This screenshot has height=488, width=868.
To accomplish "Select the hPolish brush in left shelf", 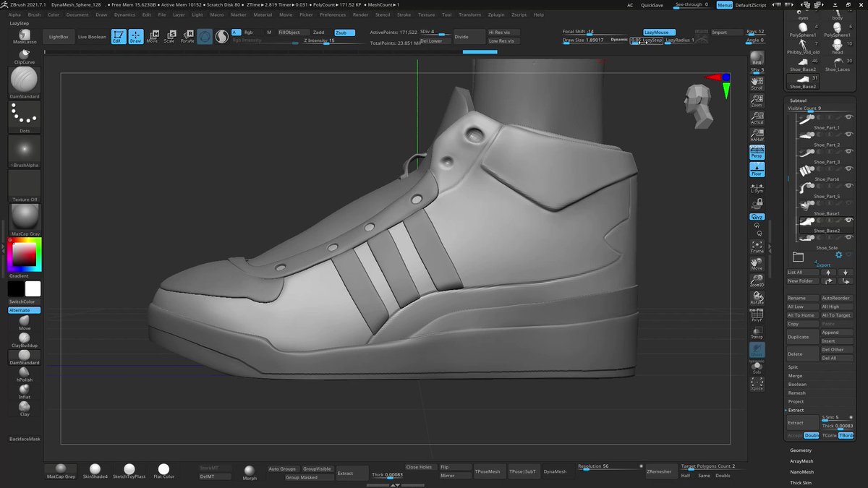I will pyautogui.click(x=25, y=373).
